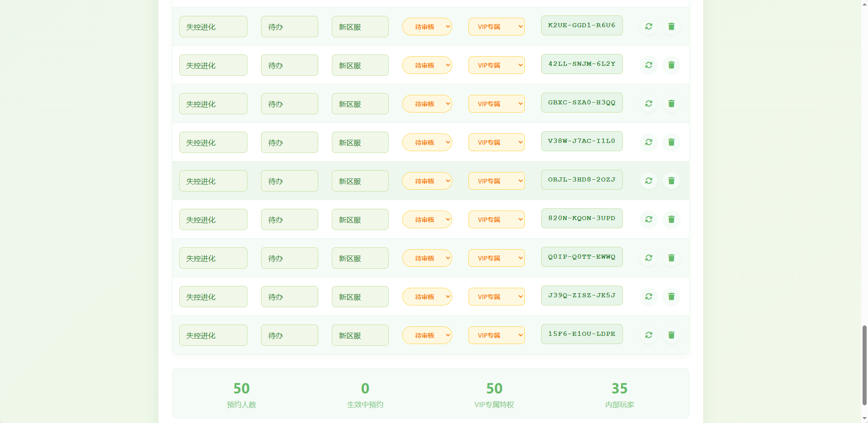Click the code field starting with 42LL
868x423 pixels.
pyautogui.click(x=582, y=64)
